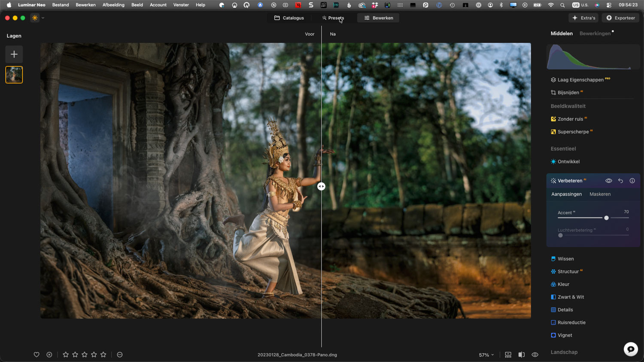Open Extra's button

point(584,18)
